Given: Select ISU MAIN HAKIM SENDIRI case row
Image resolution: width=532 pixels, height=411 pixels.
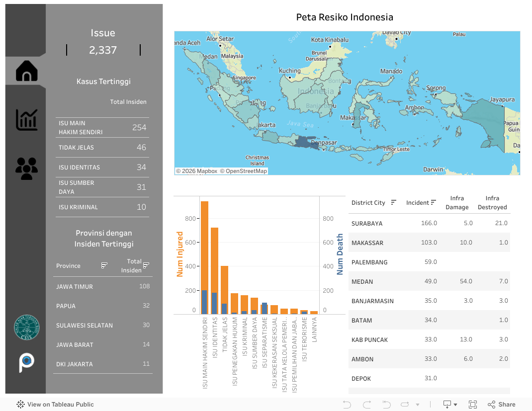Looking at the screenshot, I should [102, 128].
